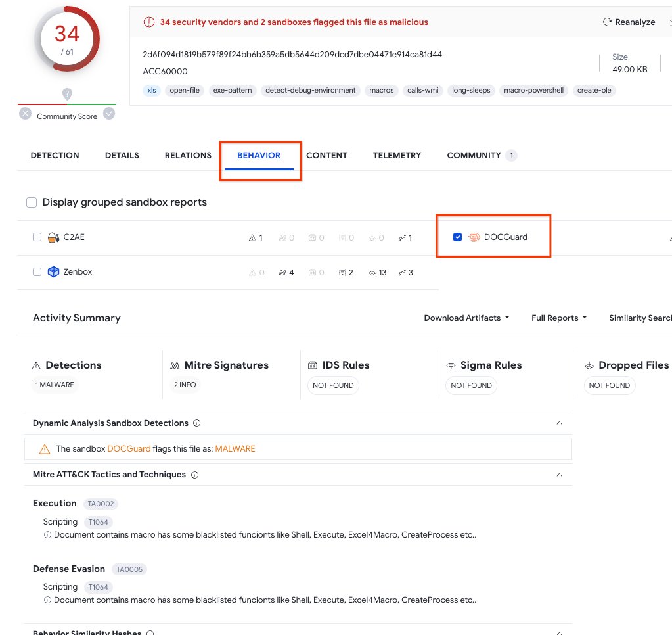Click the Reanalyze button
This screenshot has height=635, width=672.
click(629, 22)
